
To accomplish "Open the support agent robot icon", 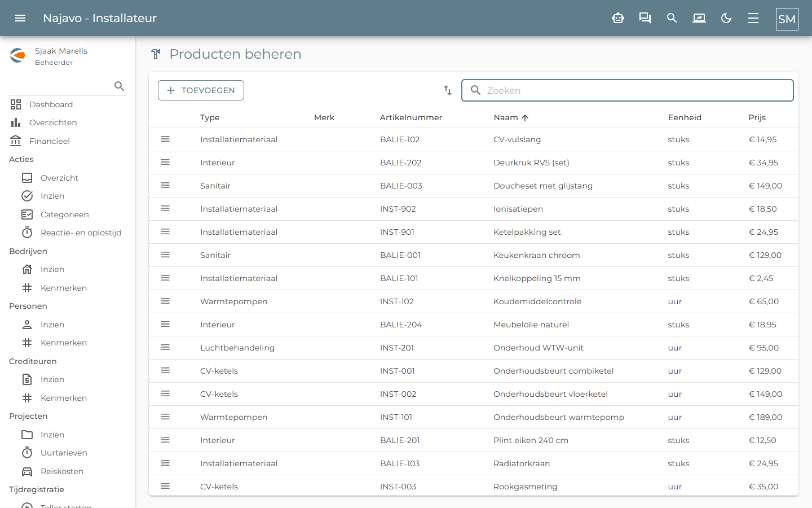I will coord(618,18).
